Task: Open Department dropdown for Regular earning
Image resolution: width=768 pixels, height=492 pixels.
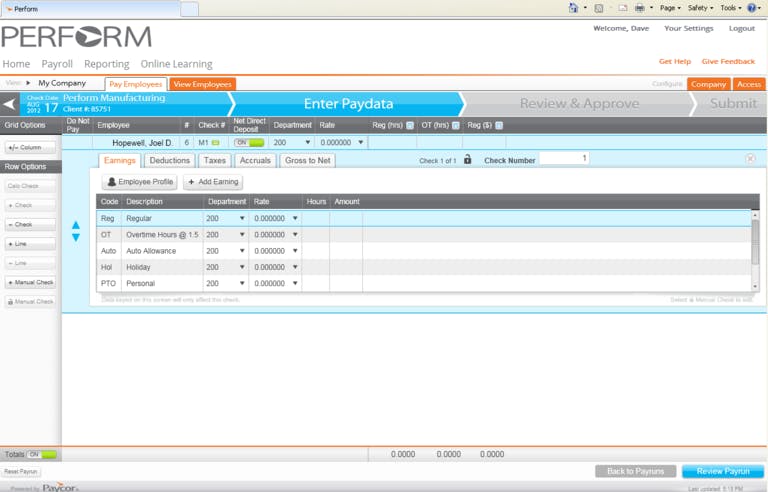Action: [242, 218]
